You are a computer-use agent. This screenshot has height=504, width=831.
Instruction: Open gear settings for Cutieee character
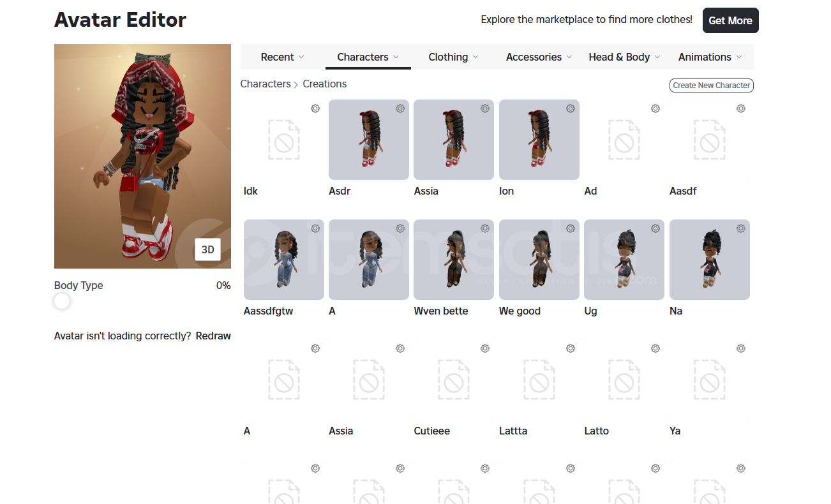[x=485, y=348]
